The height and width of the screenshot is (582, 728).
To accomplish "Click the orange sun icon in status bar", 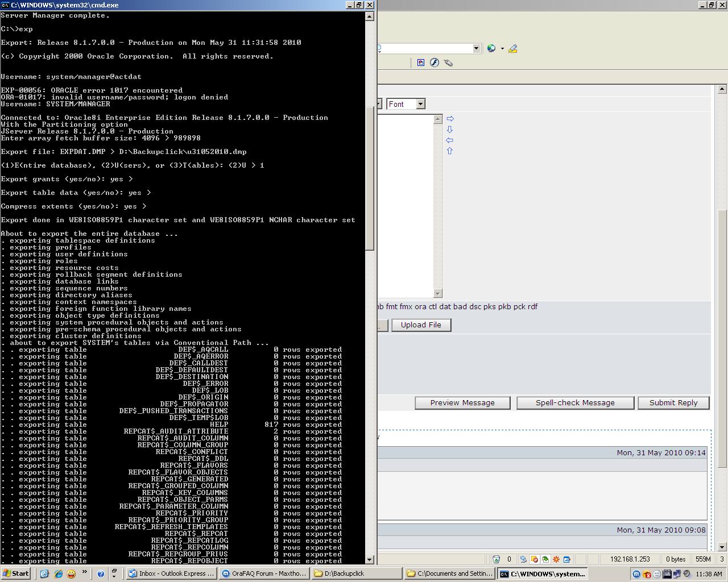I will tap(556, 559).
